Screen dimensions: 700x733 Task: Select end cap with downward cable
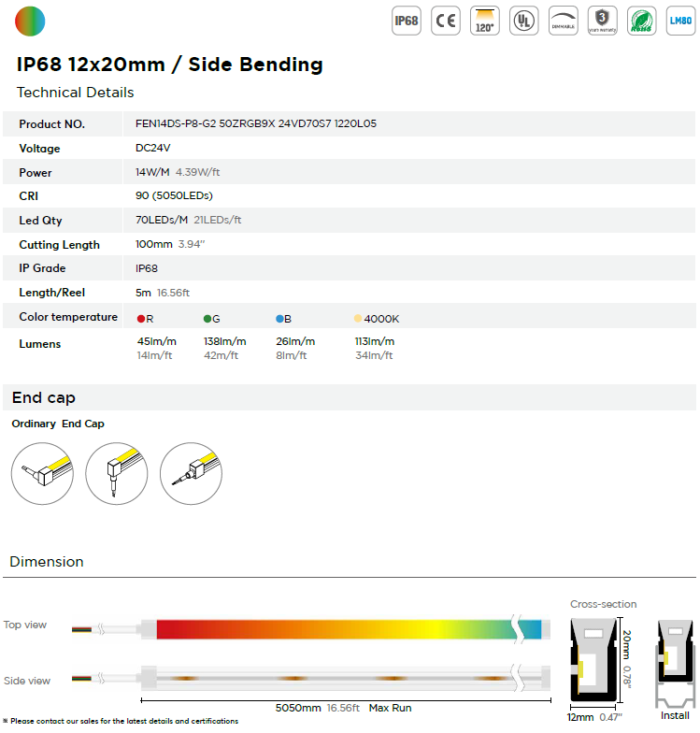pos(117,473)
